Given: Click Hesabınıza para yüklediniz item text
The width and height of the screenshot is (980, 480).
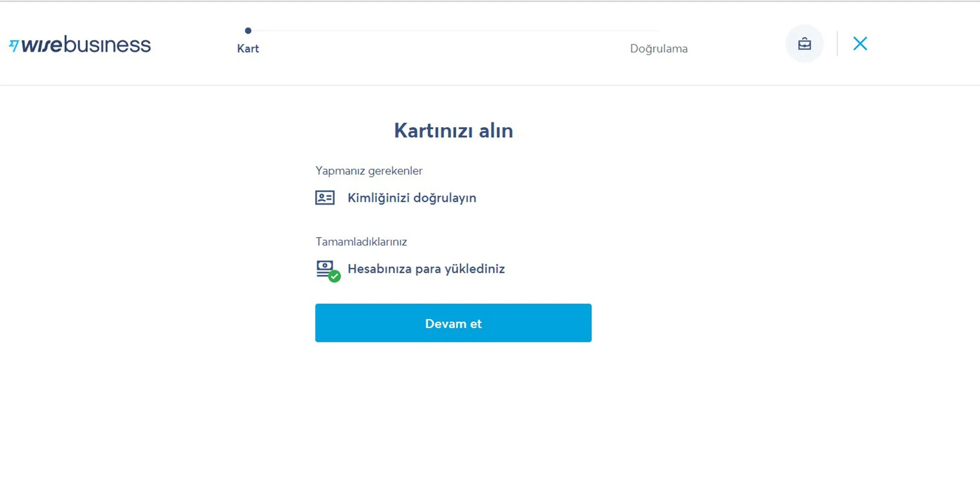Looking at the screenshot, I should coord(426,269).
